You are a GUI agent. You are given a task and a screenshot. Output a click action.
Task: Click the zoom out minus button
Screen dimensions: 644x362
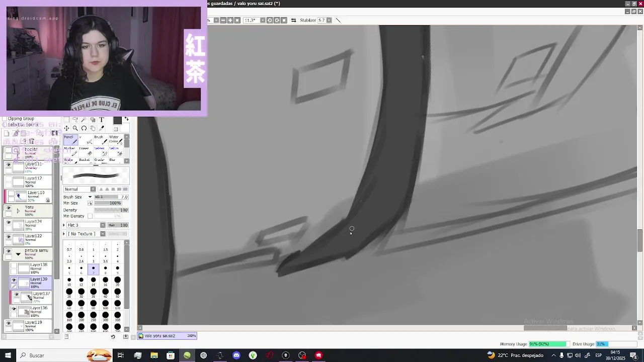pyautogui.click(x=223, y=20)
